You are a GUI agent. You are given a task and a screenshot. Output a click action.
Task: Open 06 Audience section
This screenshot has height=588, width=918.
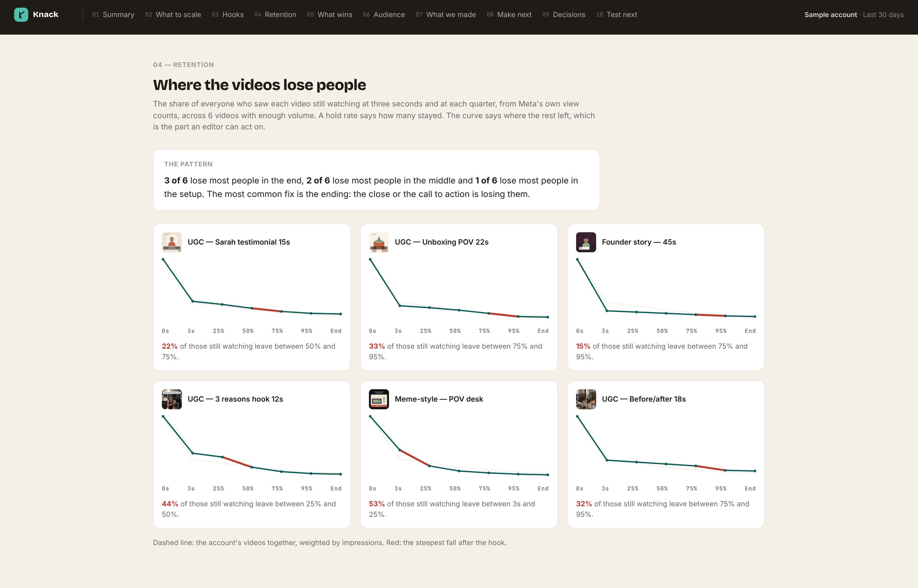[384, 15]
